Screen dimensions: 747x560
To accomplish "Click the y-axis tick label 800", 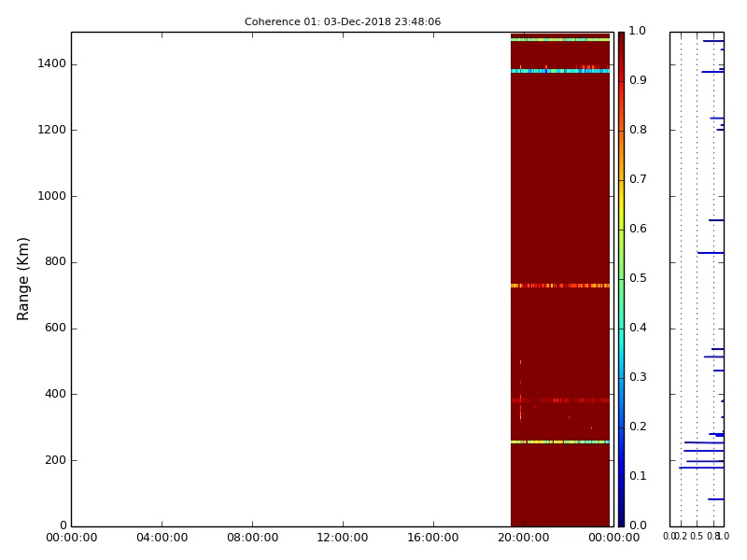I will point(55,261).
